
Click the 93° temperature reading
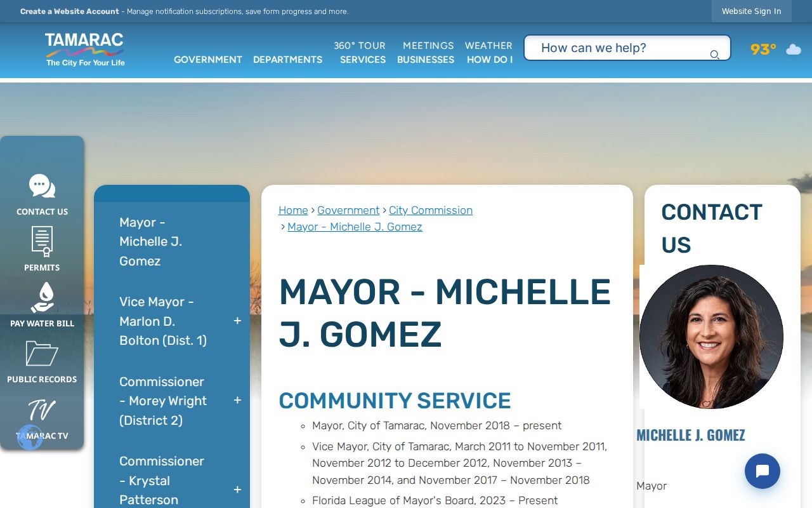pyautogui.click(x=763, y=50)
